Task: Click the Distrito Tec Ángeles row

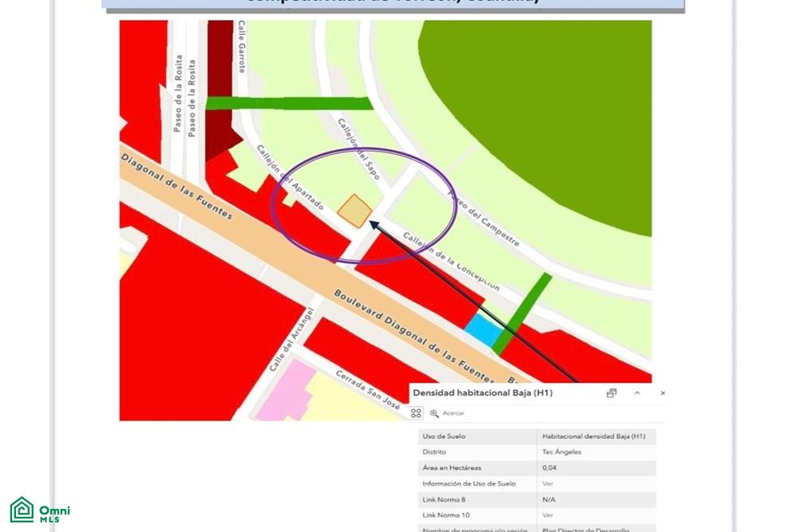Action: click(537, 452)
